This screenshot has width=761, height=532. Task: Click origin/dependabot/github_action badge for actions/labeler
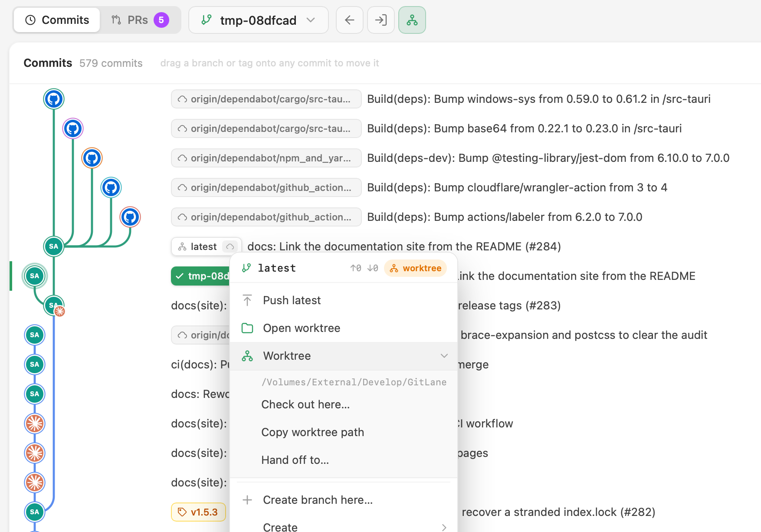[266, 217]
